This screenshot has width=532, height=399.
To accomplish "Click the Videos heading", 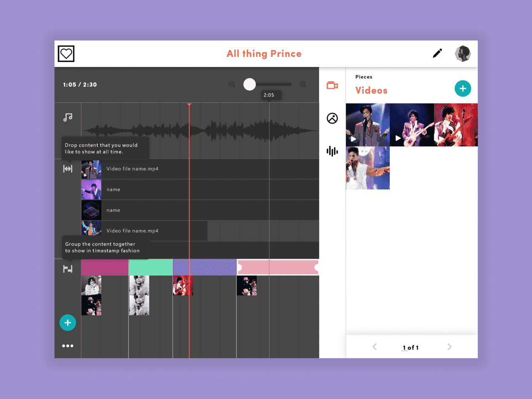I will (x=372, y=90).
